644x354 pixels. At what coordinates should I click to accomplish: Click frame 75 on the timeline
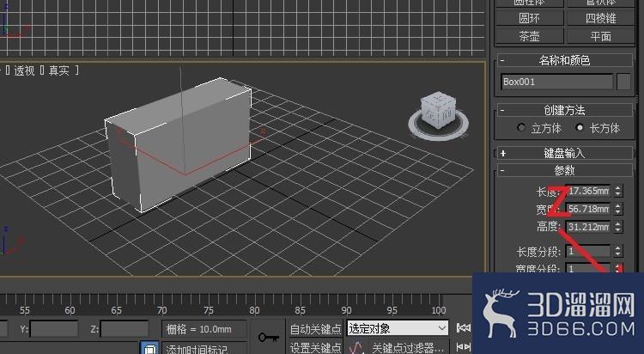209,310
